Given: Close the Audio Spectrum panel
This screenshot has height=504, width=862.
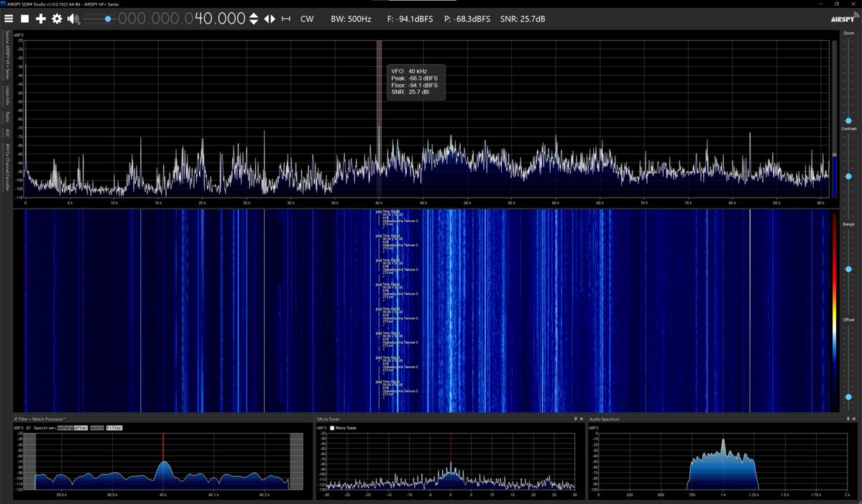Looking at the screenshot, I should (x=854, y=419).
